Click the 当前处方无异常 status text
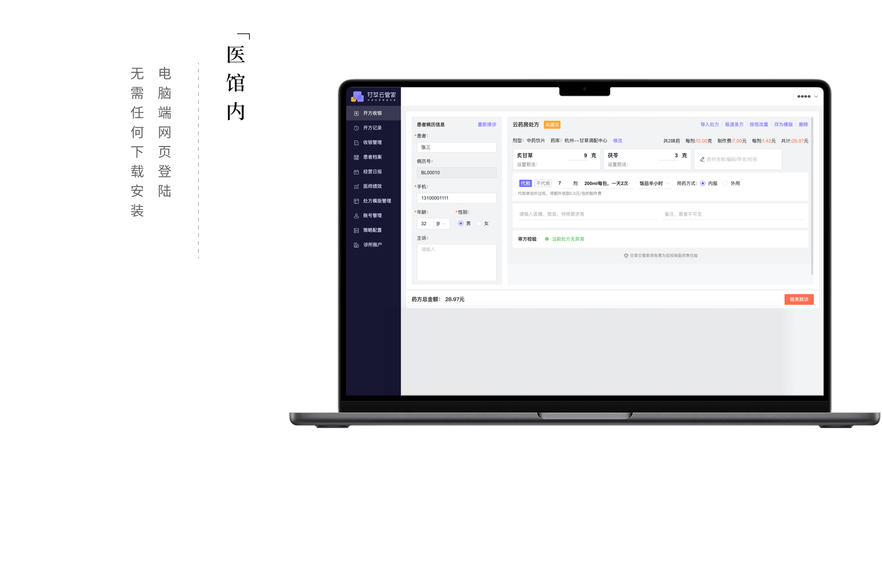Image resolution: width=882 pixels, height=588 pixels. [568, 239]
